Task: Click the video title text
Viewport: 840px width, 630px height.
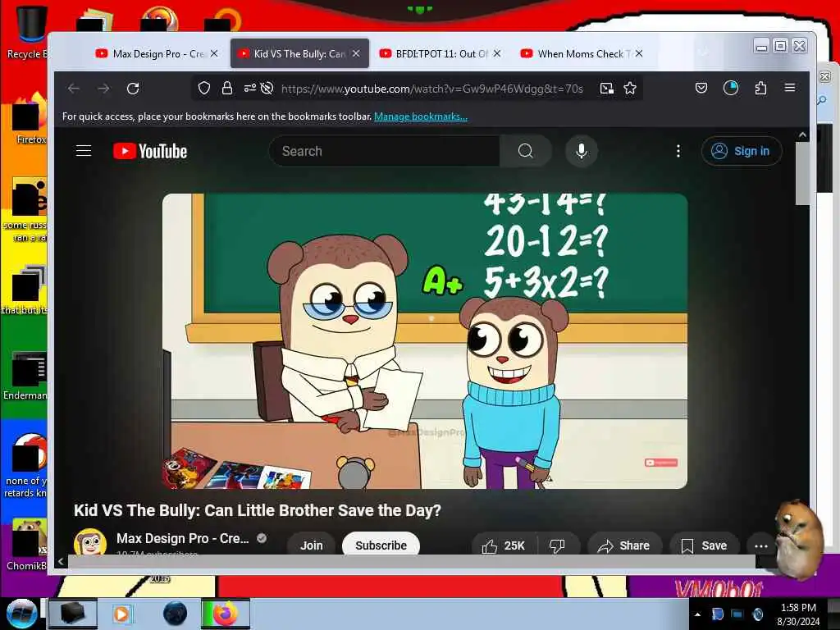Action: click(257, 510)
